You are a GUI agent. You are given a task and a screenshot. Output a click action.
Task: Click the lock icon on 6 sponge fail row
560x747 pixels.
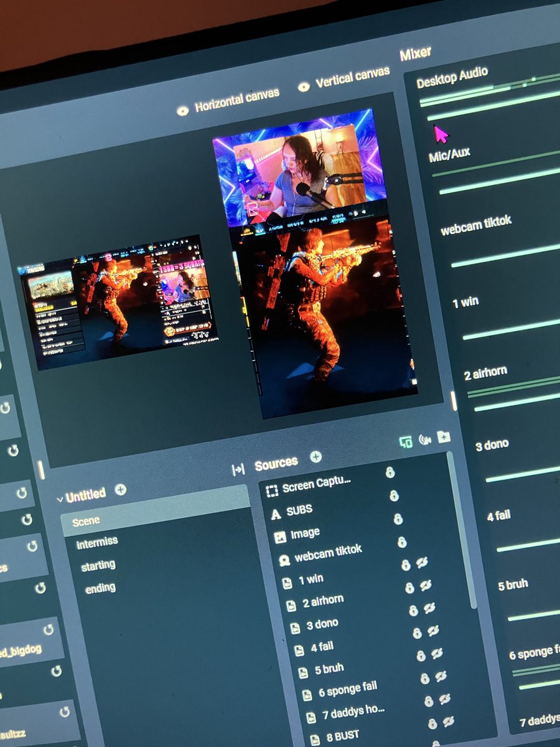[424, 678]
